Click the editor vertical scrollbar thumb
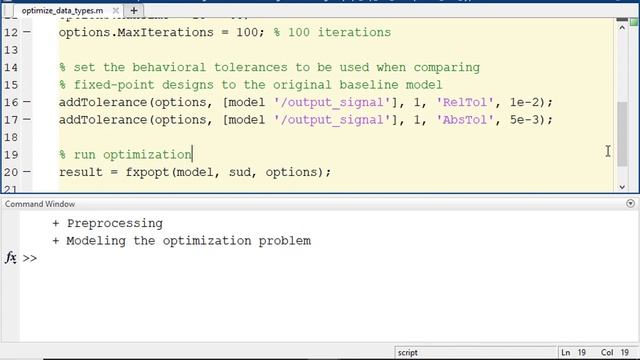Viewport: 640px width, 360px height. tap(622, 133)
